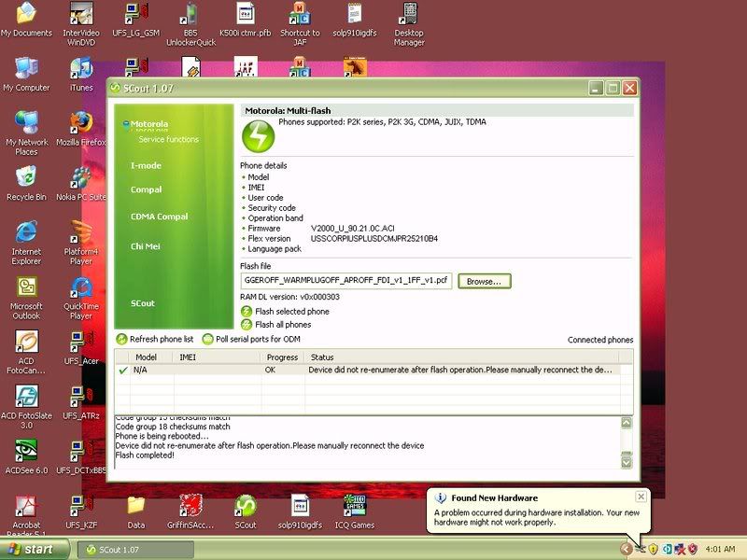The image size is (747, 560).
Task: Select the Desktop Manager shortcut
Action: [409, 24]
